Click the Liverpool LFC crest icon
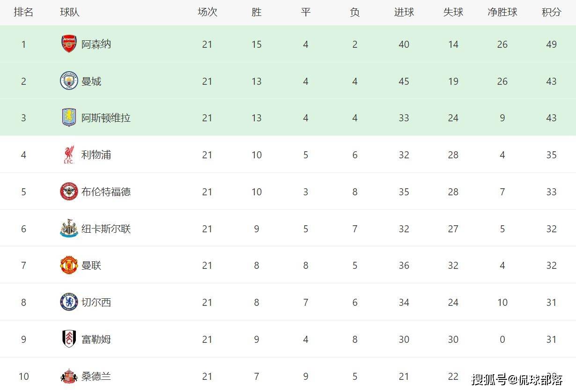 69,155
